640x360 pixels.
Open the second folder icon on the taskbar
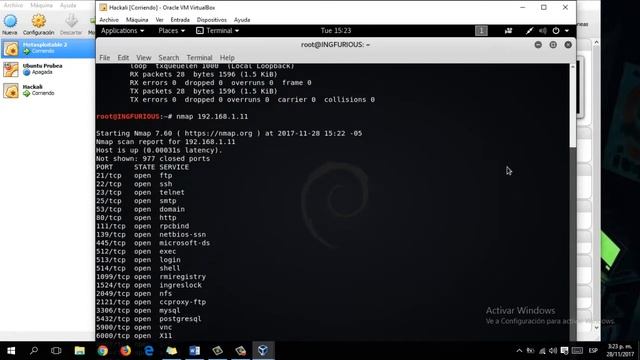pos(171,351)
